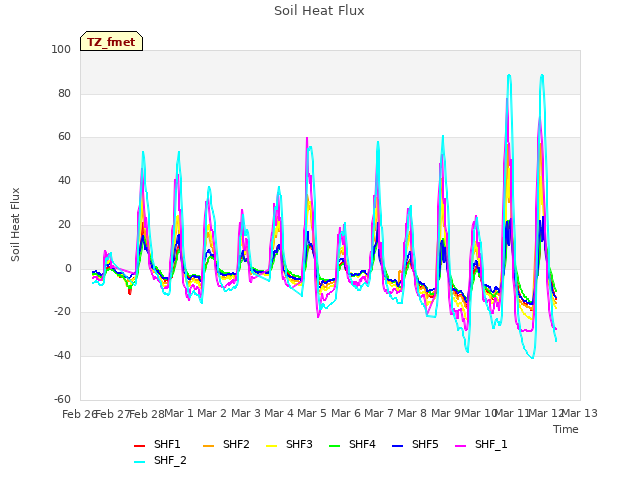
Task: Select the SHF5 legend entry
Action: tap(415, 444)
